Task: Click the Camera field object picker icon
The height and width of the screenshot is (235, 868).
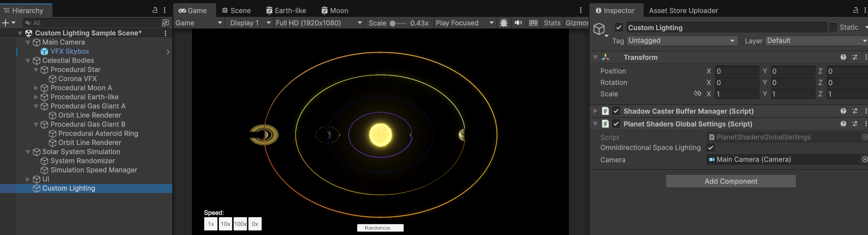Action: click(864, 159)
